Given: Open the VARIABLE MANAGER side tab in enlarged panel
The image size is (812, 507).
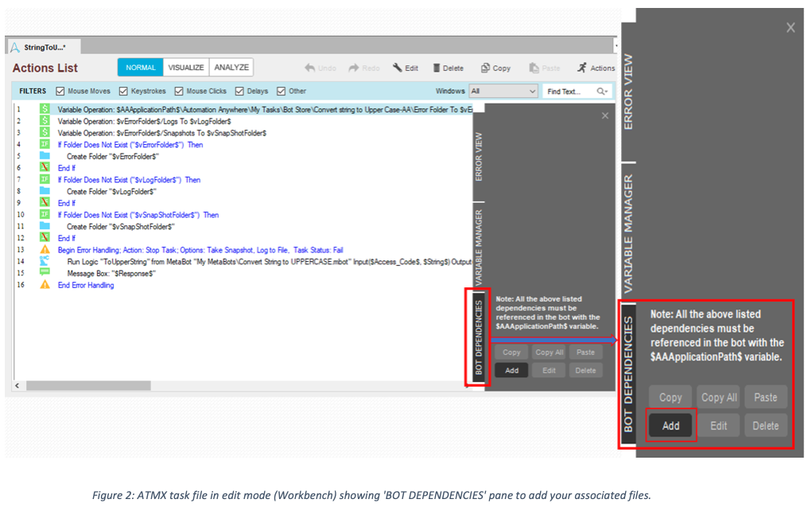Looking at the screenshot, I should point(628,234).
